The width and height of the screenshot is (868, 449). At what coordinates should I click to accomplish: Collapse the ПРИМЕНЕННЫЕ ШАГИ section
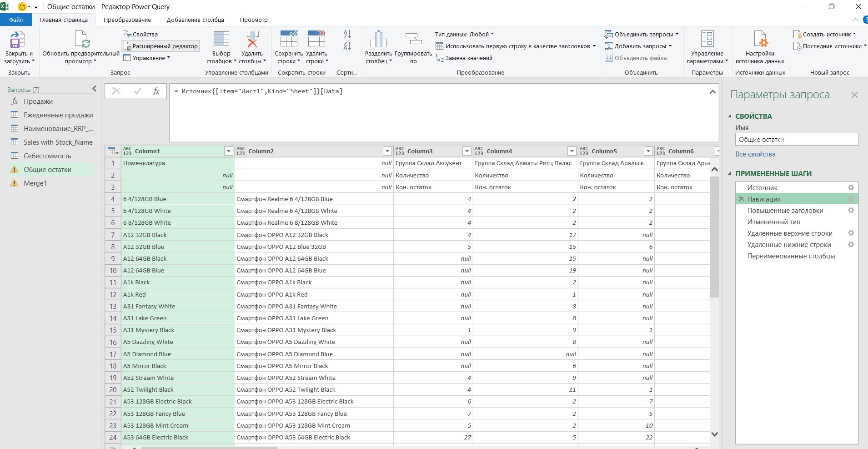click(x=730, y=173)
